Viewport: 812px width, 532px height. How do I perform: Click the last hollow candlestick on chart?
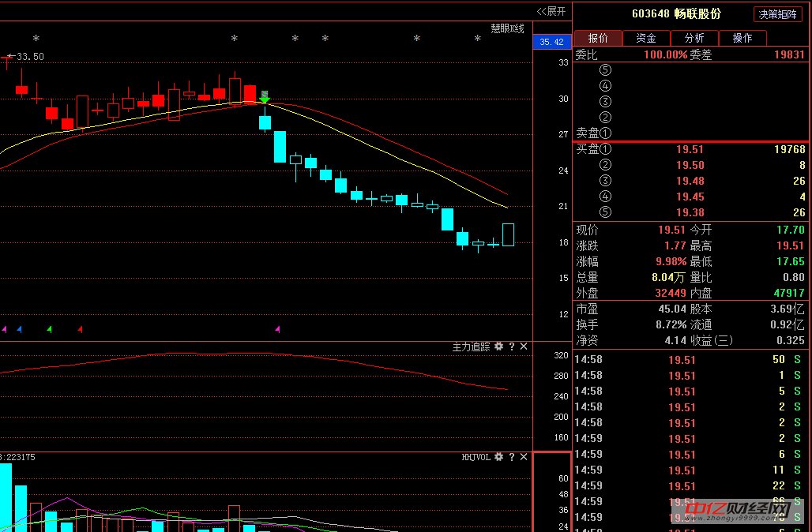click(508, 234)
